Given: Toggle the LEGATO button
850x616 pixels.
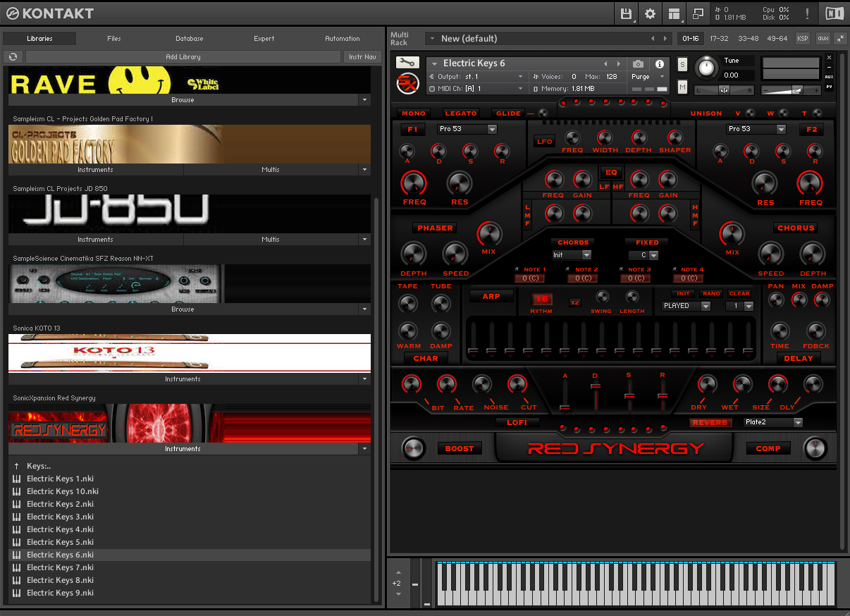Looking at the screenshot, I should [x=460, y=113].
